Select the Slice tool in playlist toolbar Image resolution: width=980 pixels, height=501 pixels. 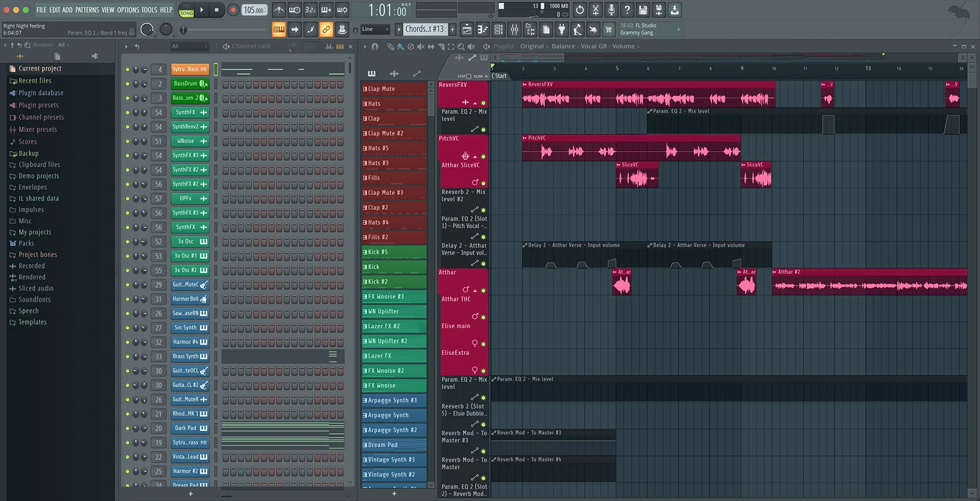441,47
